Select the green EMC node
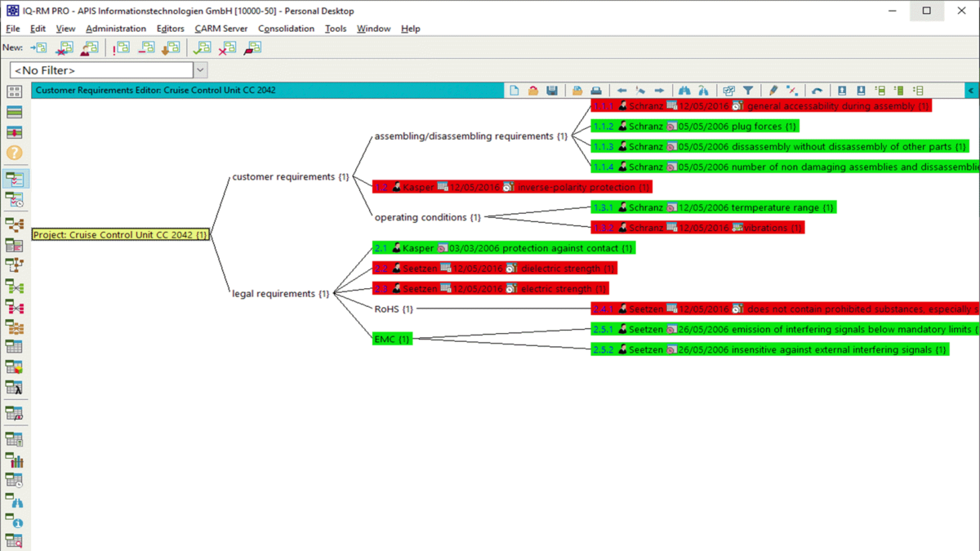Screen dimensions: 980x551 coord(392,338)
